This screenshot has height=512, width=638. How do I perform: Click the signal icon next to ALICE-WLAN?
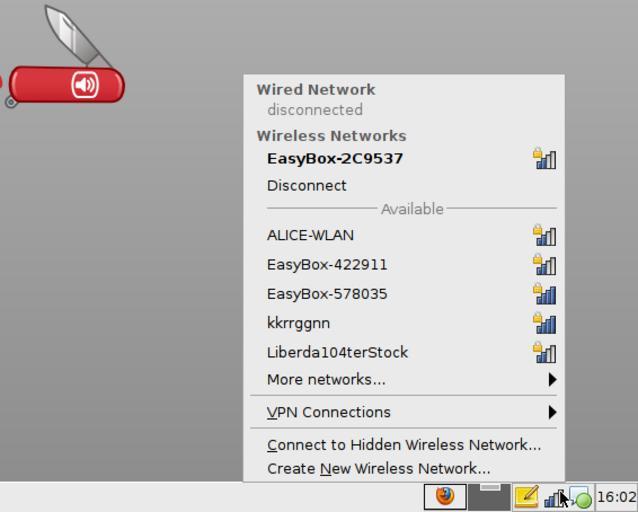click(x=544, y=236)
